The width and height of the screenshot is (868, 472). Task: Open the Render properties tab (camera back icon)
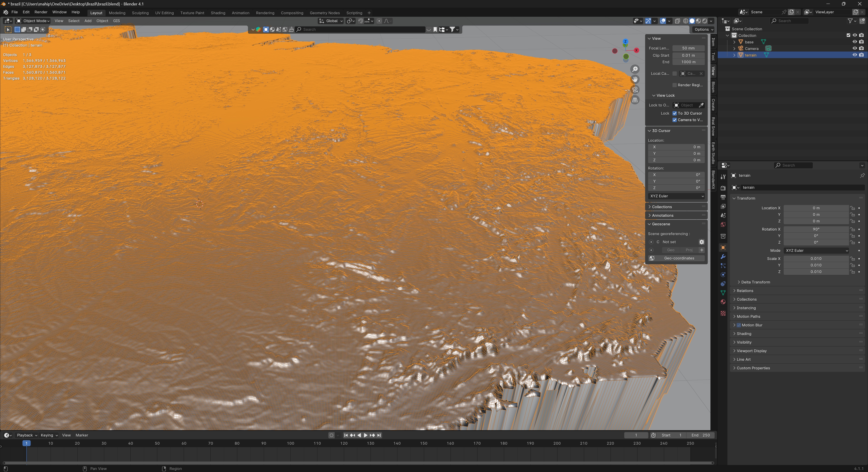723,188
